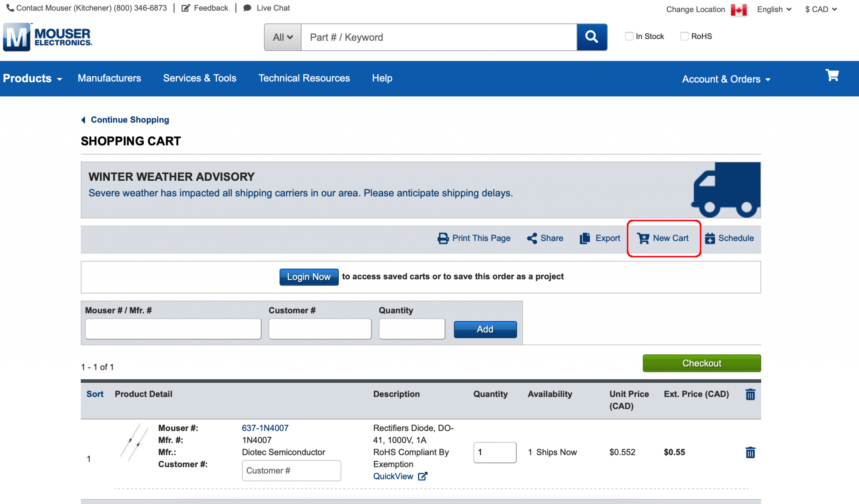Image resolution: width=859 pixels, height=504 pixels.
Task: Click the Continue Shopping link
Action: (x=130, y=120)
